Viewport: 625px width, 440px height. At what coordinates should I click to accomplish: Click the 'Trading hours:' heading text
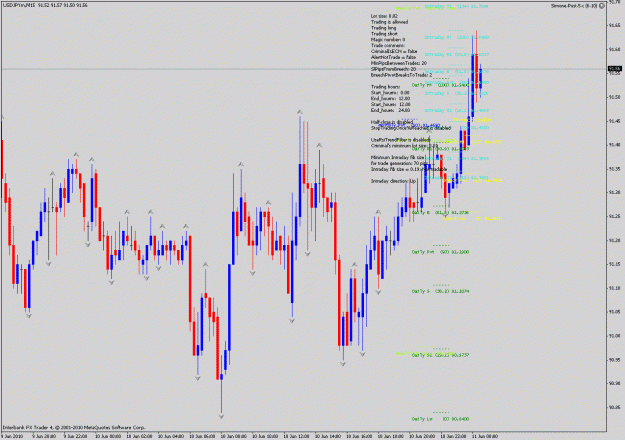coord(385,86)
